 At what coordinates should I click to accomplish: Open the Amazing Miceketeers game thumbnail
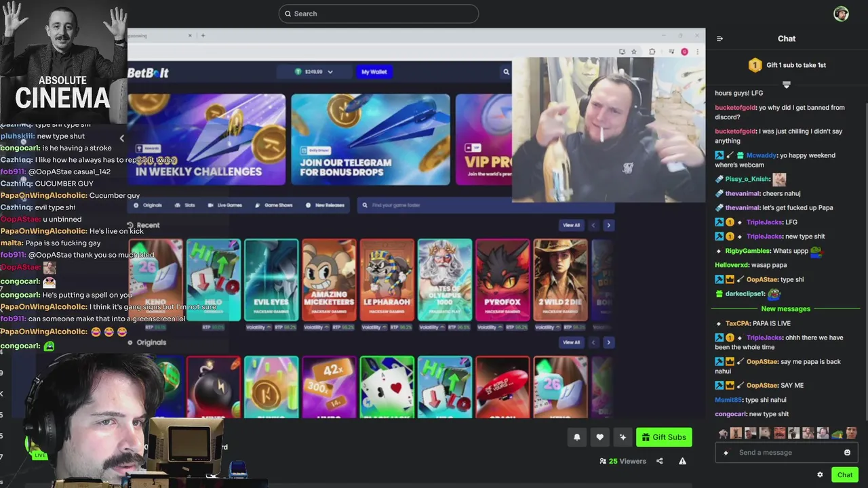point(329,280)
